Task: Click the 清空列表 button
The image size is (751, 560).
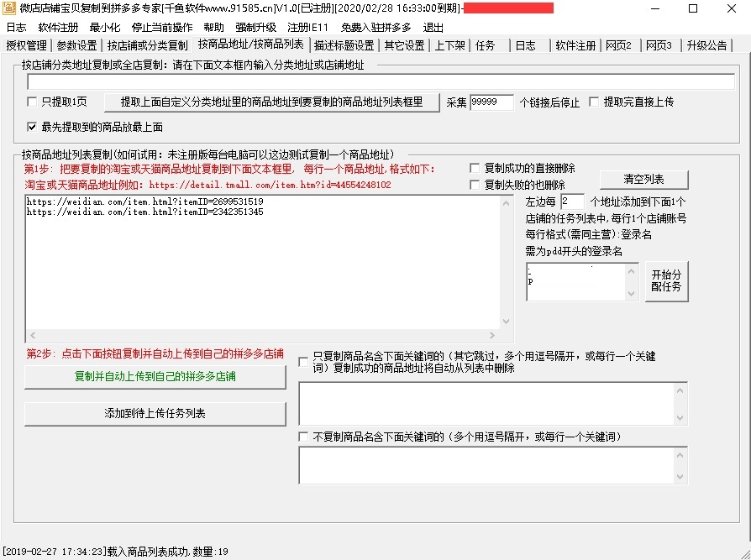Action: [643, 180]
